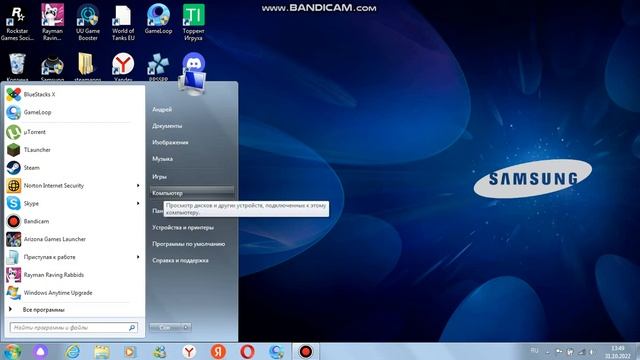Select Торрент Игруха desktop shortcut
Viewport: 640px width, 360px height.
click(x=193, y=22)
